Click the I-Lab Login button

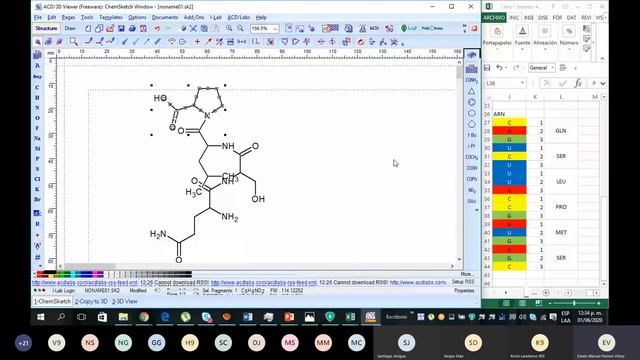[64, 291]
